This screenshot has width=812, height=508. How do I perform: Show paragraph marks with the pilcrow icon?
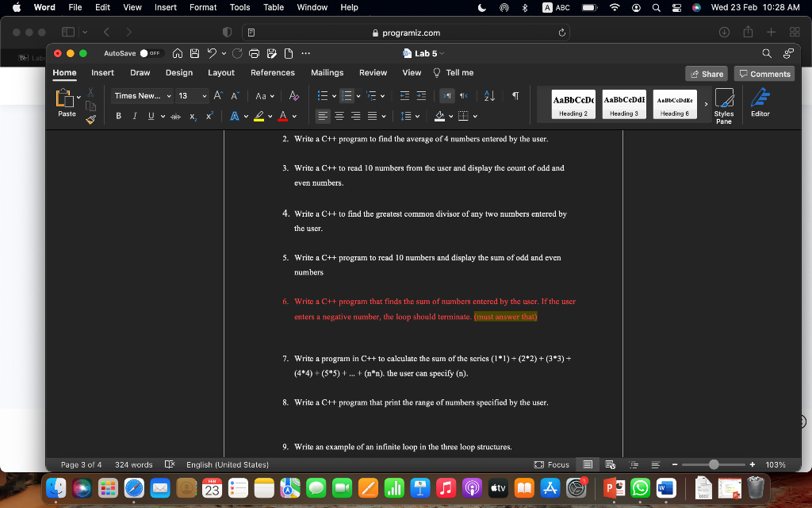click(514, 94)
